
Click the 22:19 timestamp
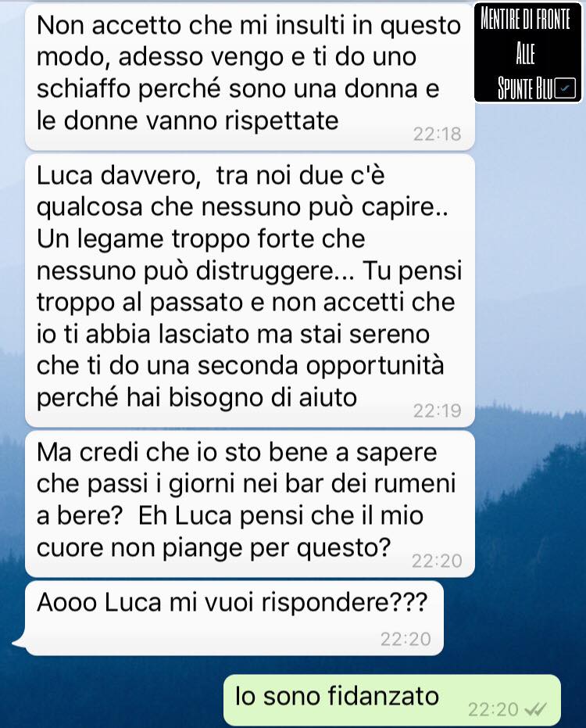437,411
